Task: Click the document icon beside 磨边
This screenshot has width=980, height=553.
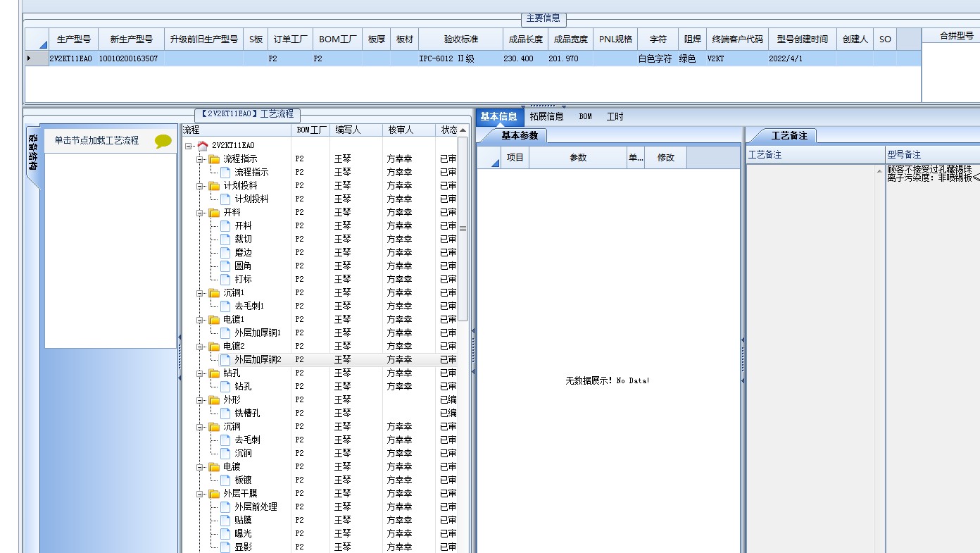Action: tap(225, 252)
